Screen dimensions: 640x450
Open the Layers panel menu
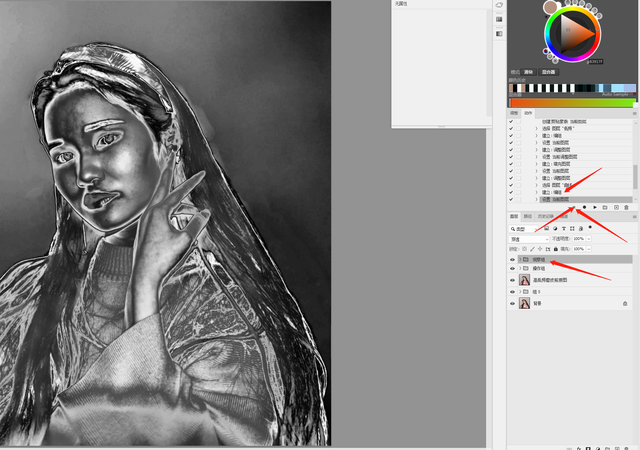(x=634, y=216)
